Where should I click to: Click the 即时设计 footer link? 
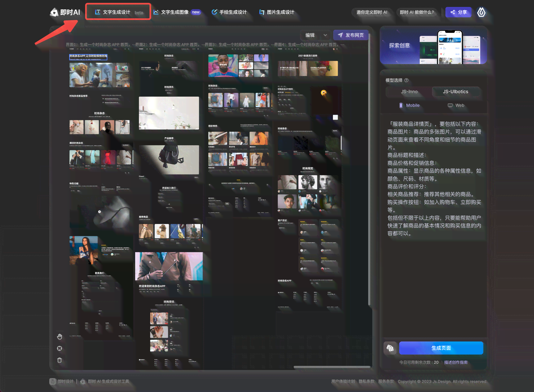point(62,381)
